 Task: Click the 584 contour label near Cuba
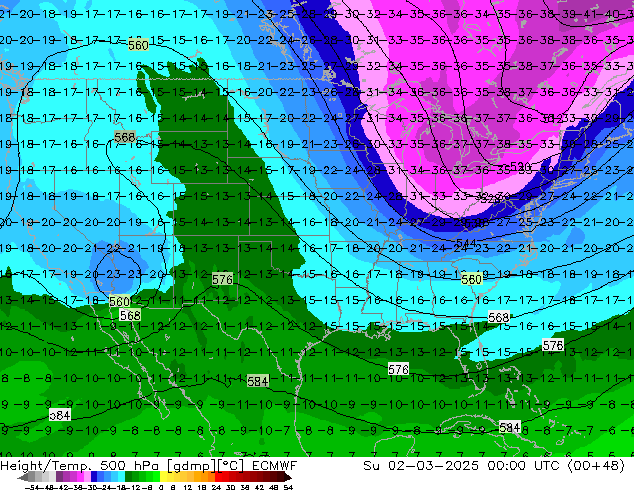pos(509,427)
